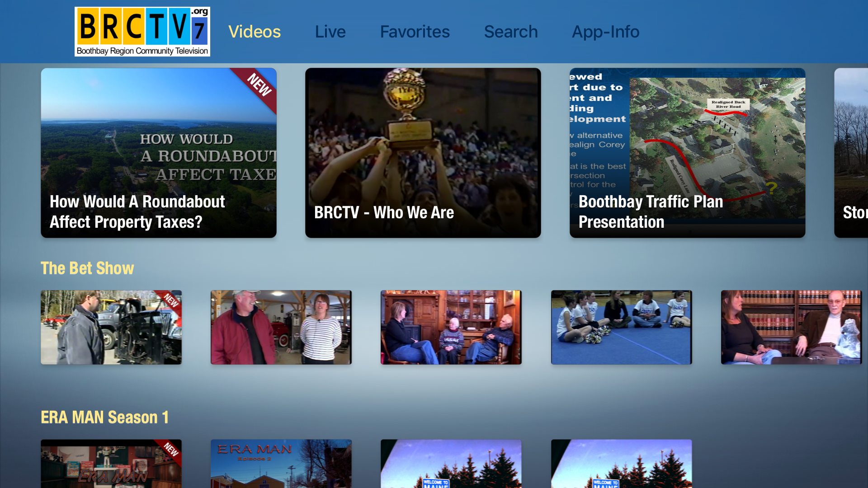
Task: Select ERA MAN Season 1 heading
Action: pyautogui.click(x=105, y=417)
